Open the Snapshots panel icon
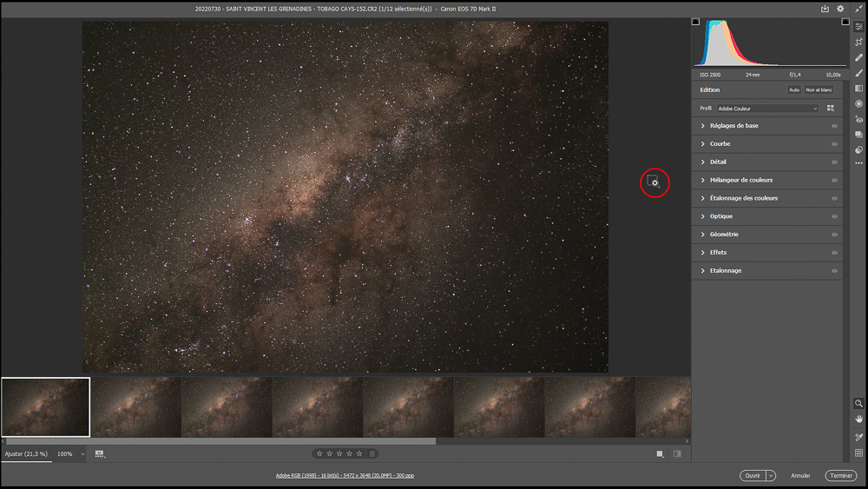 click(858, 135)
